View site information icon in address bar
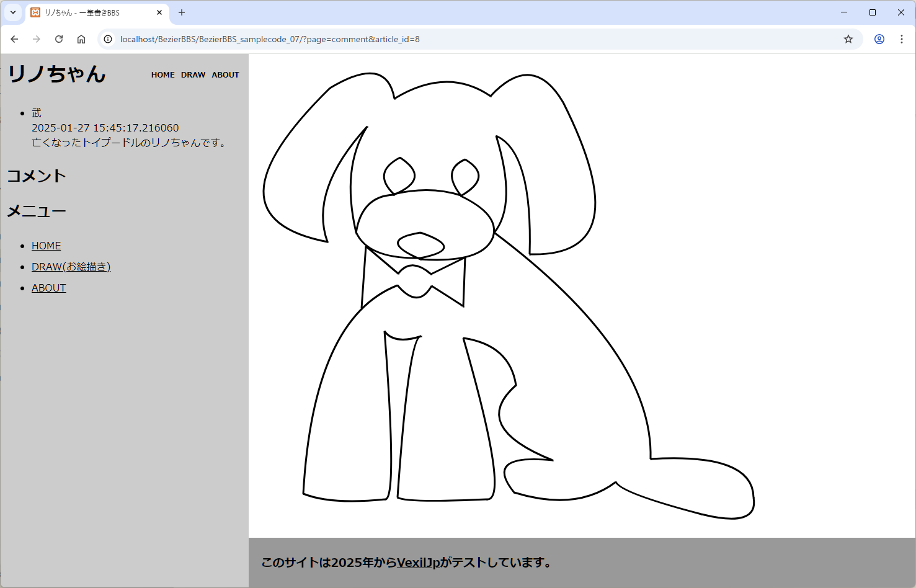916x588 pixels. click(x=108, y=39)
